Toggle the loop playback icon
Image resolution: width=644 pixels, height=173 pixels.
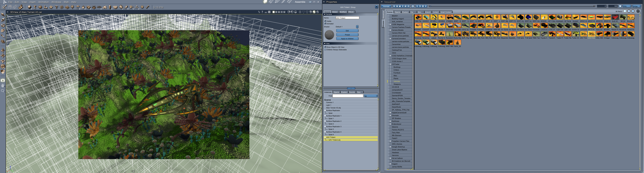coord(413,6)
